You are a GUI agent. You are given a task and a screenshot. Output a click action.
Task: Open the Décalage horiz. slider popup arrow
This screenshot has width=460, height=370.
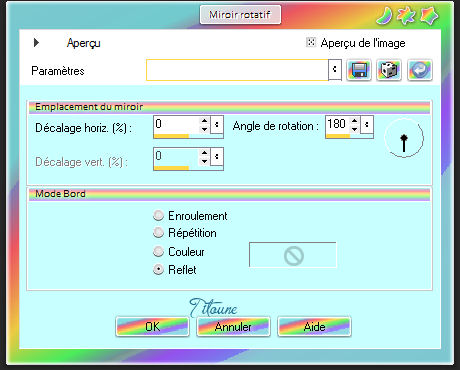click(217, 125)
